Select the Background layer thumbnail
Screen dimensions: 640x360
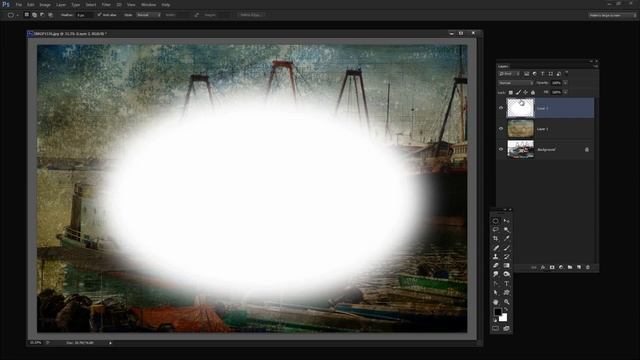[x=520, y=149]
